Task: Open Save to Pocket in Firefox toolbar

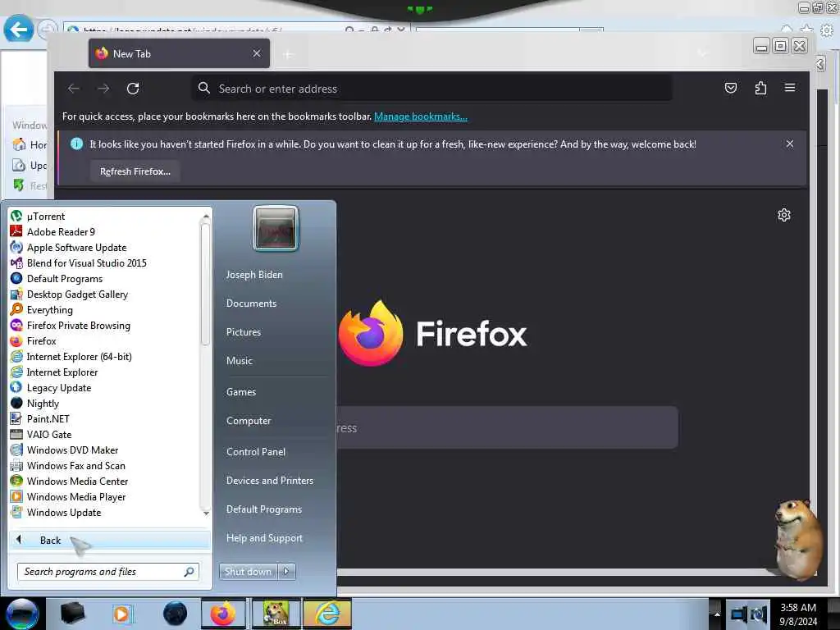Action: click(x=731, y=88)
